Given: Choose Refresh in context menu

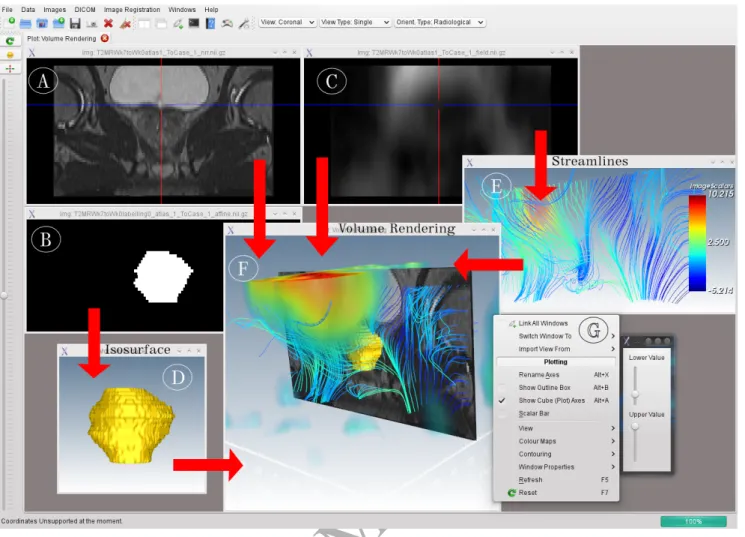Looking at the screenshot, I should coord(556,480).
